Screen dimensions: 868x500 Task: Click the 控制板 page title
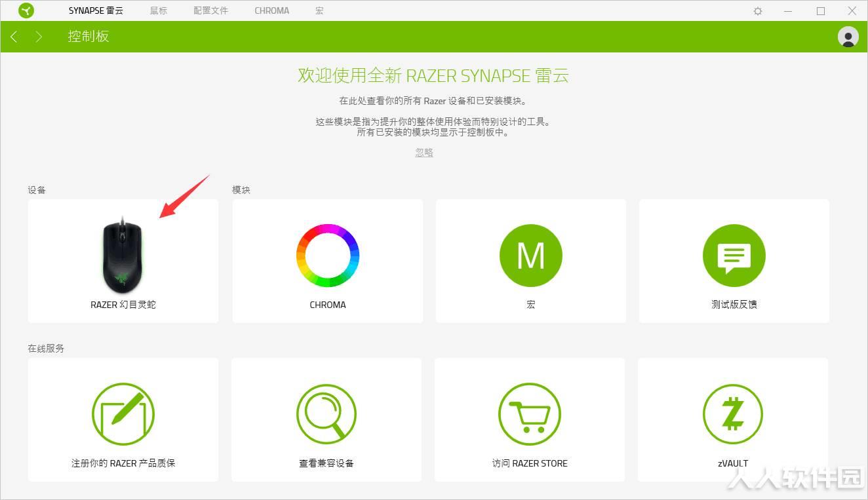tap(89, 37)
